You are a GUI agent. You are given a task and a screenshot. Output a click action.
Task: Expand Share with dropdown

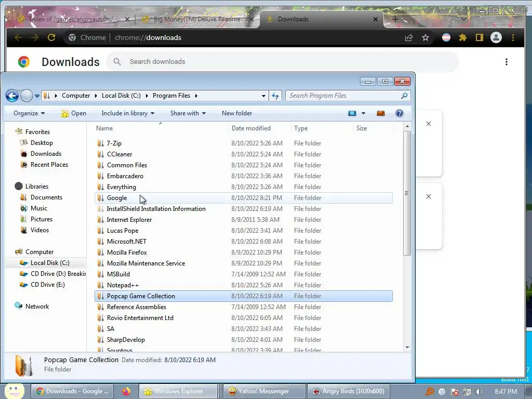[188, 113]
